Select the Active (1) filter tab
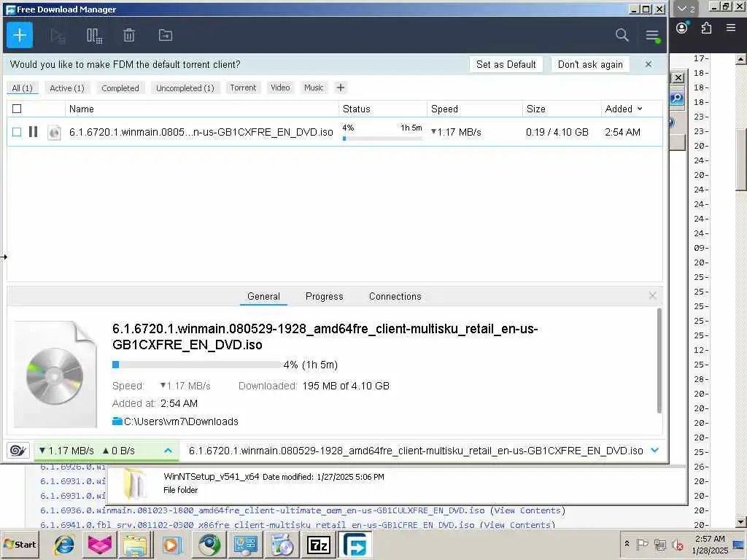Viewport: 747px width, 560px height. [66, 88]
